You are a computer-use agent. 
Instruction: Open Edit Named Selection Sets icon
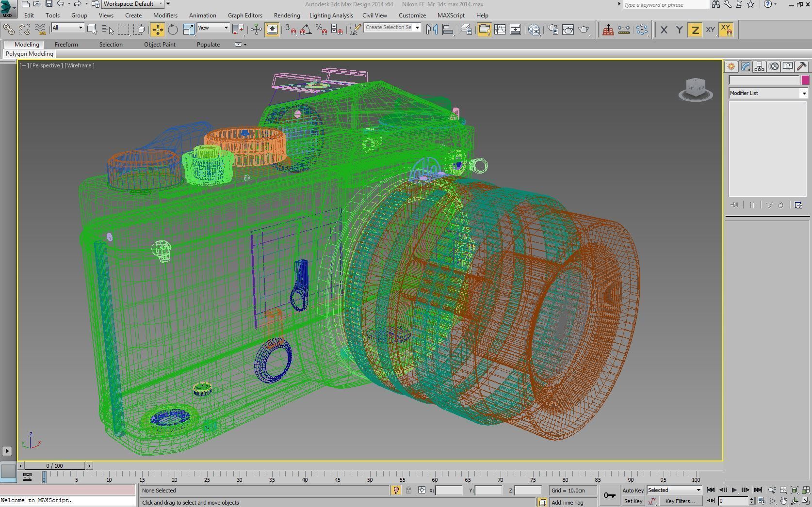click(x=356, y=30)
